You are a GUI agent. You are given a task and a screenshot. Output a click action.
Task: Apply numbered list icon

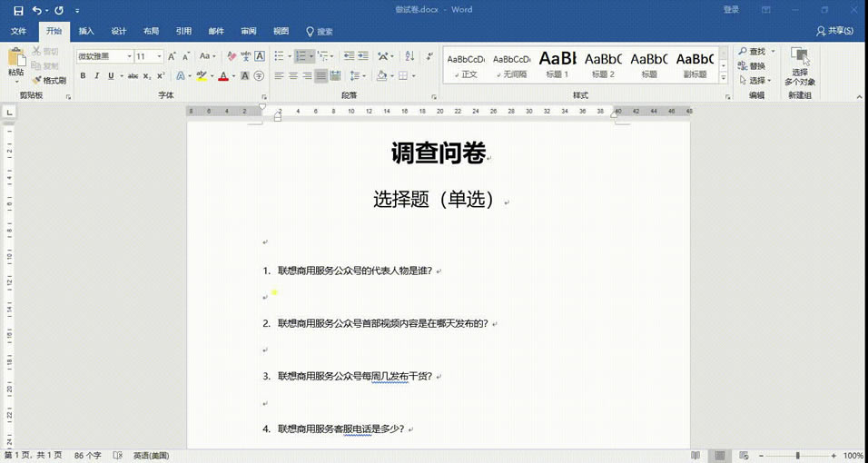[x=301, y=56]
